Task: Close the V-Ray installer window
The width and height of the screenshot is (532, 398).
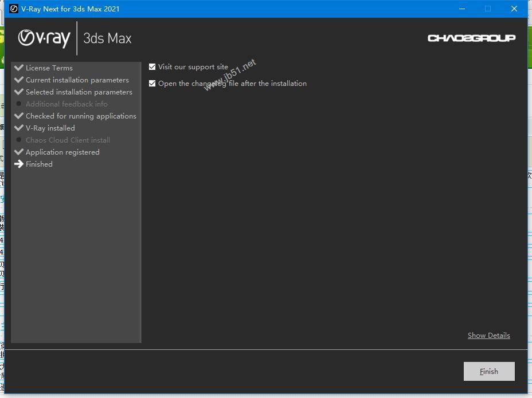Action: pyautogui.click(x=514, y=9)
